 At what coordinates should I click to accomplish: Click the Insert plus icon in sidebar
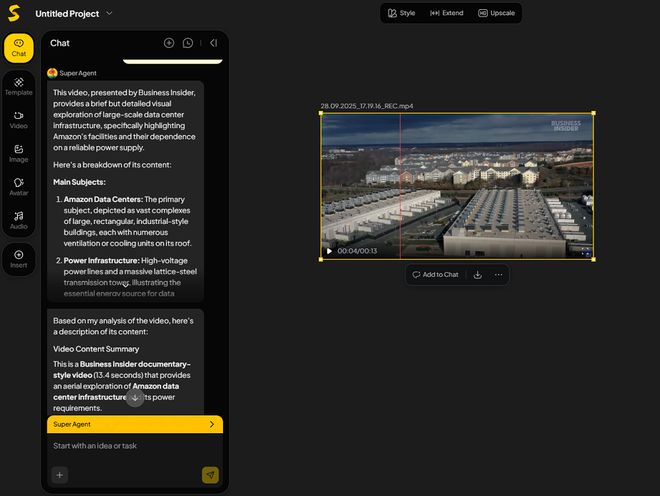coord(18,258)
